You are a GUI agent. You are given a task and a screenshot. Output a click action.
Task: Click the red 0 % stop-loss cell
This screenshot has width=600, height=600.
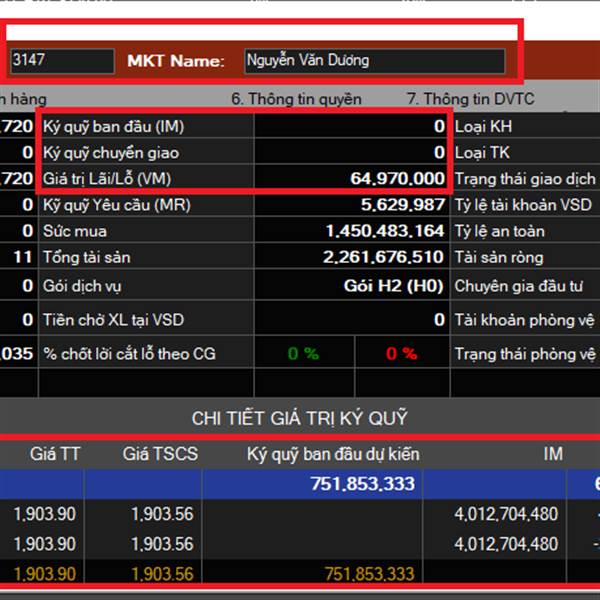click(x=401, y=354)
